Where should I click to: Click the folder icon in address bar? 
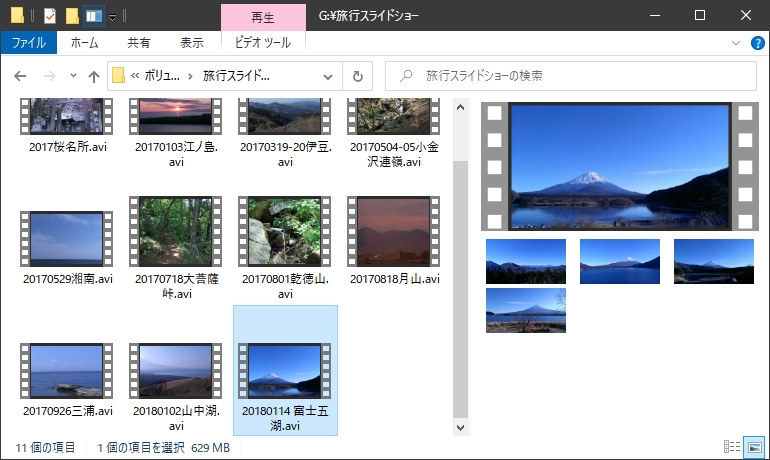pos(118,76)
